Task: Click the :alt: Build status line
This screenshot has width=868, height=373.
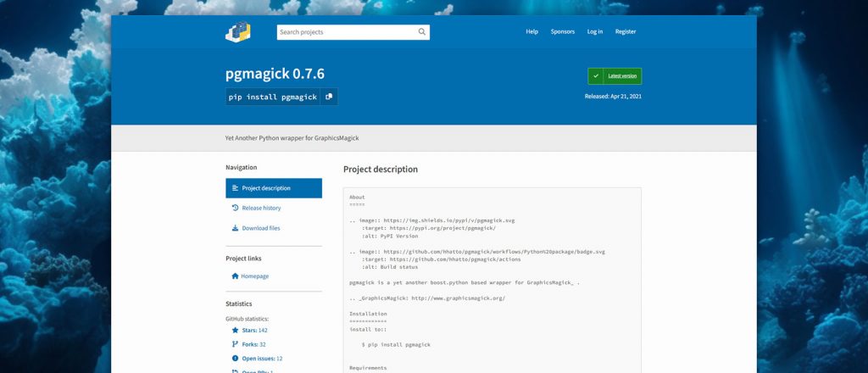Action: click(x=390, y=267)
